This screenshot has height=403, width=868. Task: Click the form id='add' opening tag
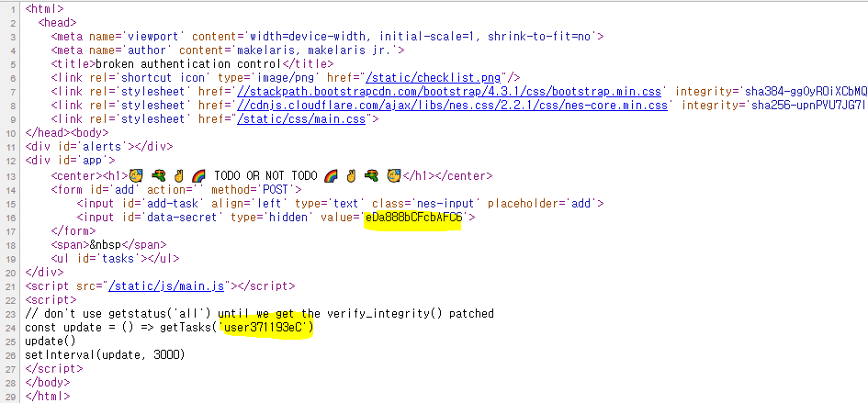coord(176,189)
